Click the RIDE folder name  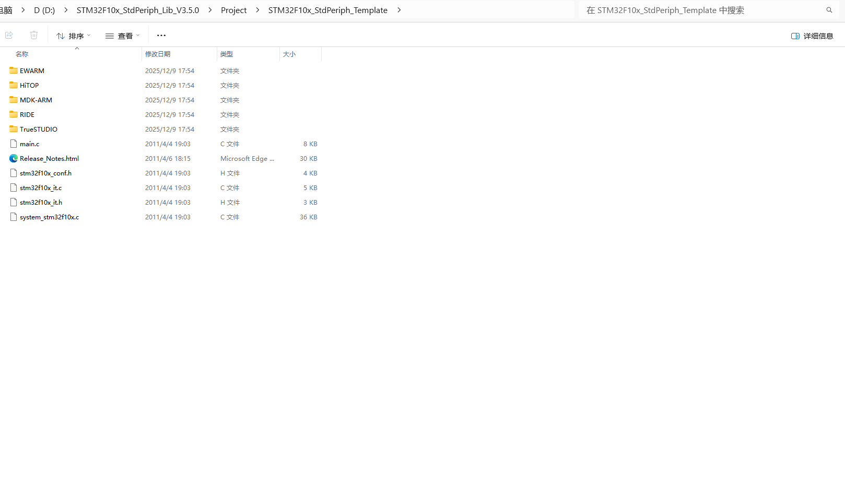(x=27, y=114)
